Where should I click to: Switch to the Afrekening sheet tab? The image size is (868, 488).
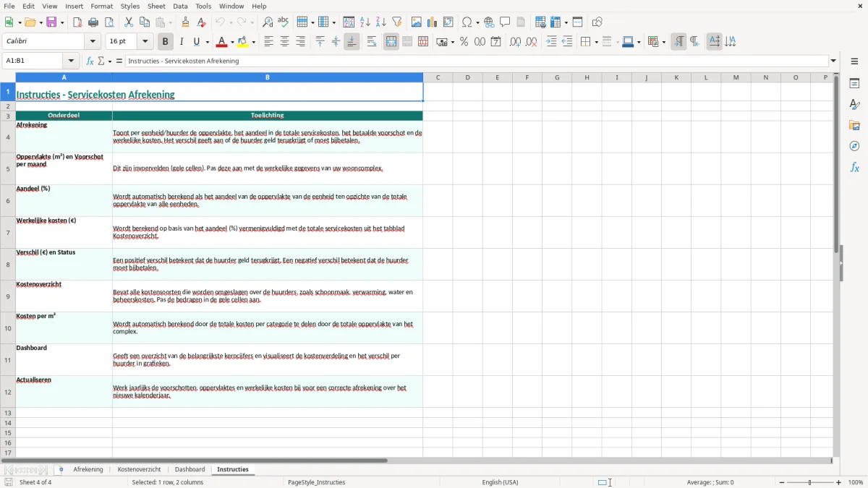point(88,469)
